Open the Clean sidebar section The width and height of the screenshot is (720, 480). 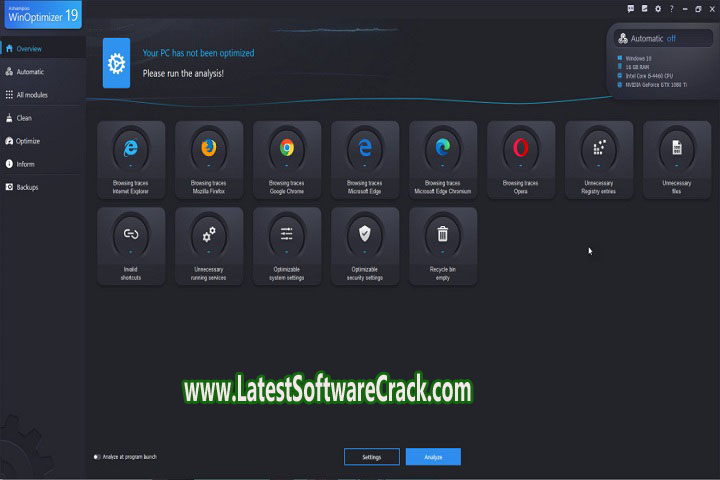tap(24, 118)
